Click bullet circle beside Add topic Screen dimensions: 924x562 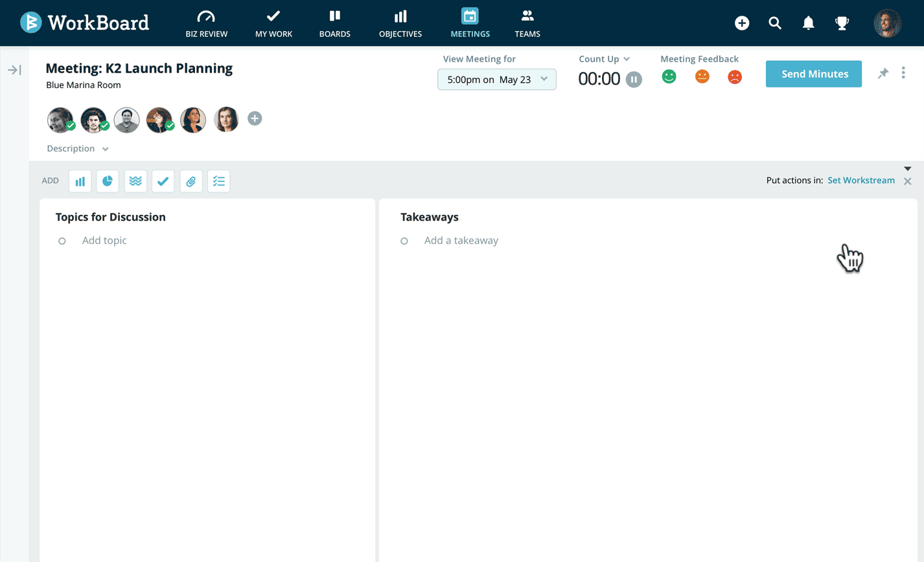[x=62, y=241]
